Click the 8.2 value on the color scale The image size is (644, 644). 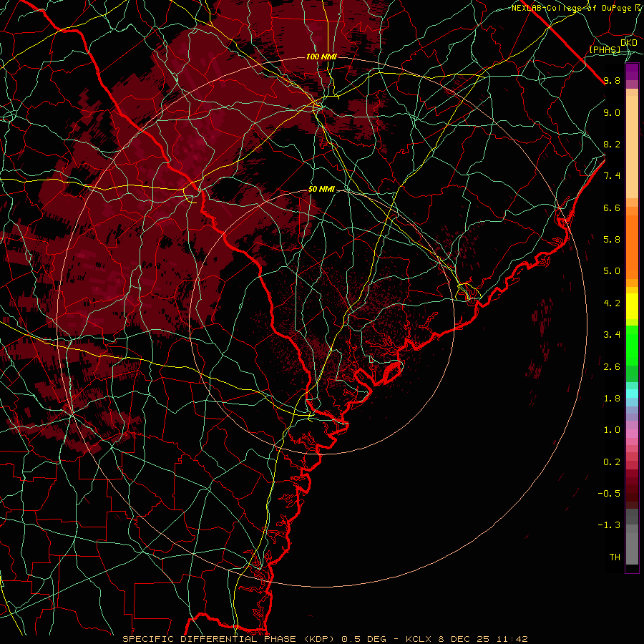tap(612, 144)
